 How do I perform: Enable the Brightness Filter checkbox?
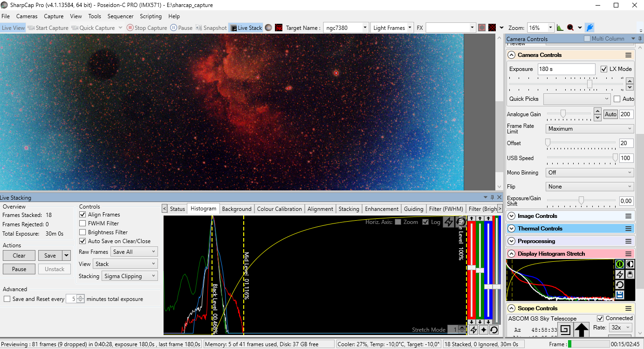click(83, 232)
